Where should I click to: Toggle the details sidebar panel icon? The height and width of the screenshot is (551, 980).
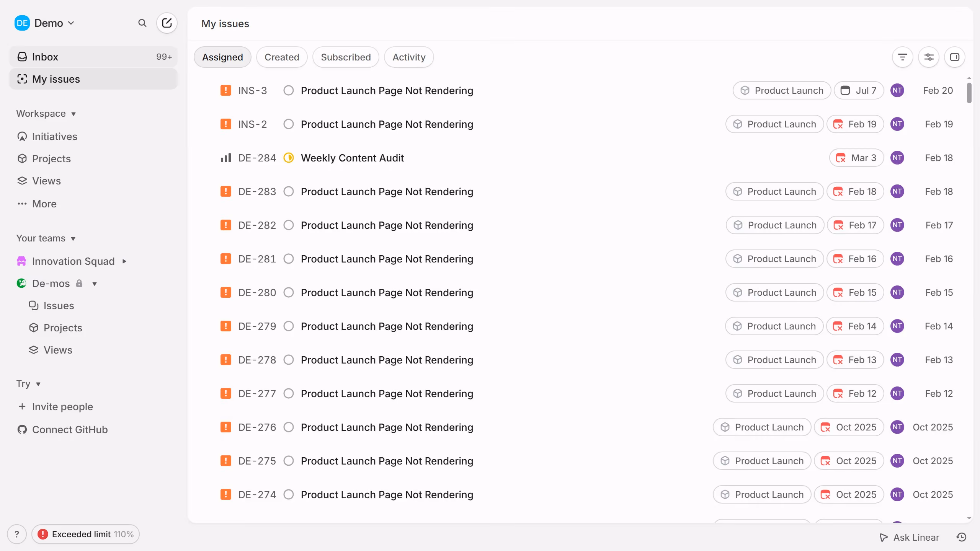pos(955,57)
